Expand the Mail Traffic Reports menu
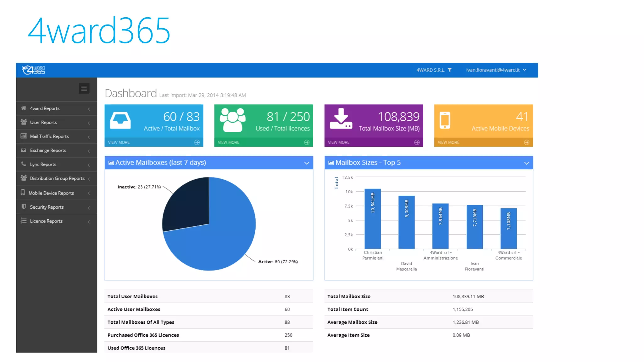 [49, 136]
